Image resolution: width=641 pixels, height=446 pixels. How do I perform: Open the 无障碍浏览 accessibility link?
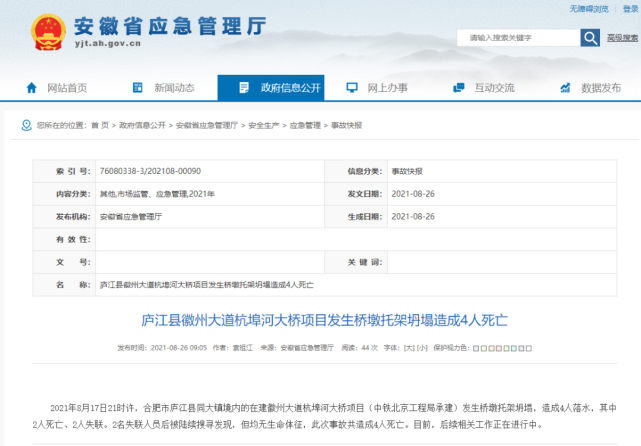pyautogui.click(x=589, y=9)
